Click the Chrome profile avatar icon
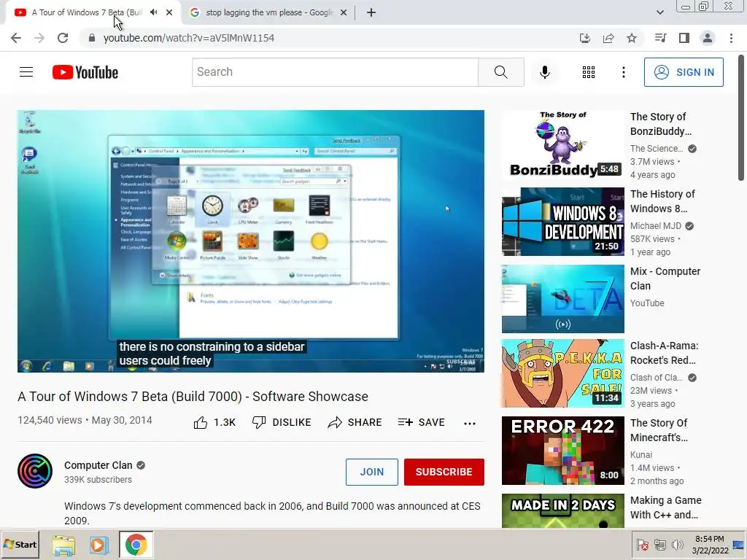The image size is (747, 560). tap(708, 38)
